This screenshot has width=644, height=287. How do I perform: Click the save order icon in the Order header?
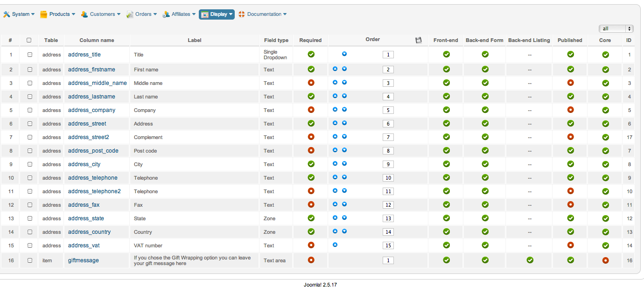(419, 40)
